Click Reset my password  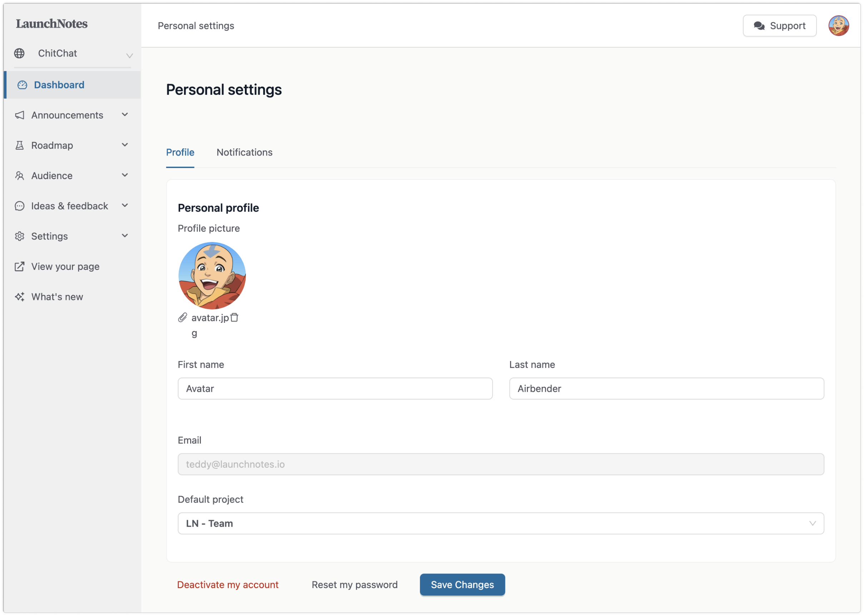pos(355,585)
